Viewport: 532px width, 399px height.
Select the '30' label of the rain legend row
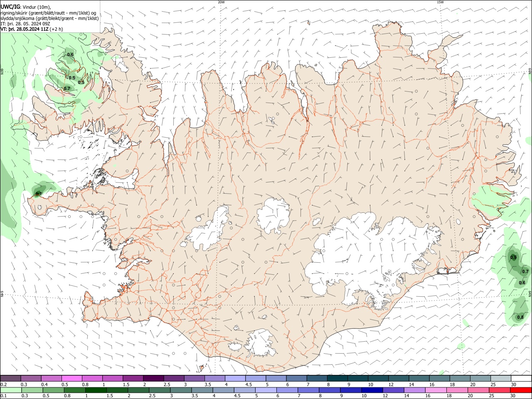pos(513,396)
